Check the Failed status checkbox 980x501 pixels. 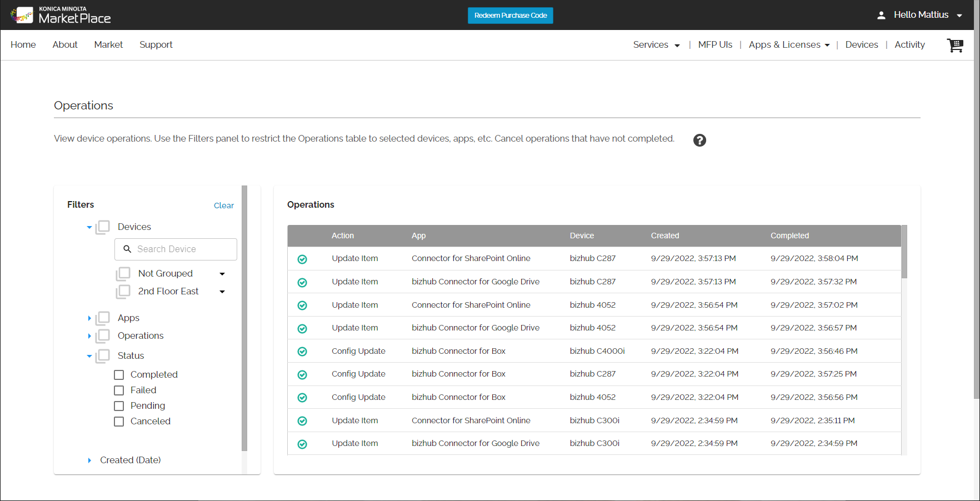tap(118, 390)
